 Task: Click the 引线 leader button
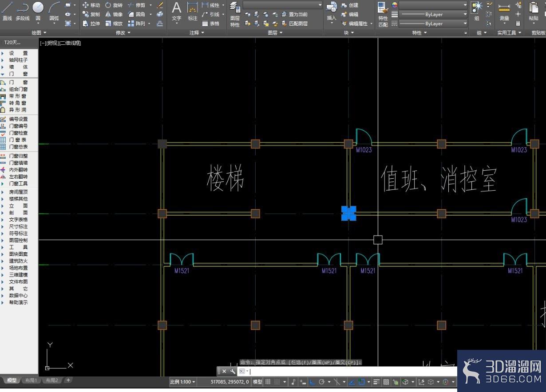tap(211, 14)
